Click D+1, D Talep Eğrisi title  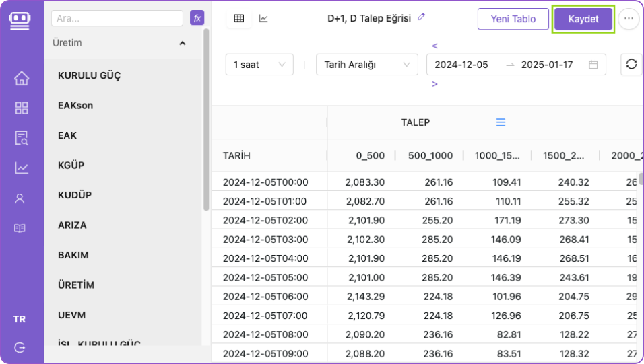[369, 18]
